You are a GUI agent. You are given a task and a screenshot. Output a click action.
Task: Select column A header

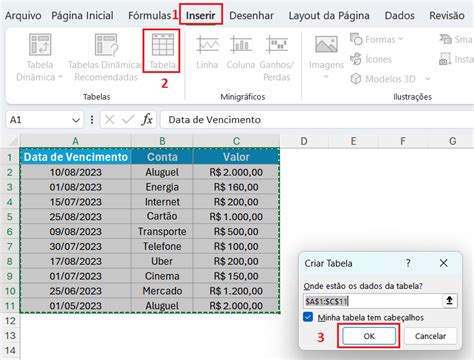(x=75, y=141)
